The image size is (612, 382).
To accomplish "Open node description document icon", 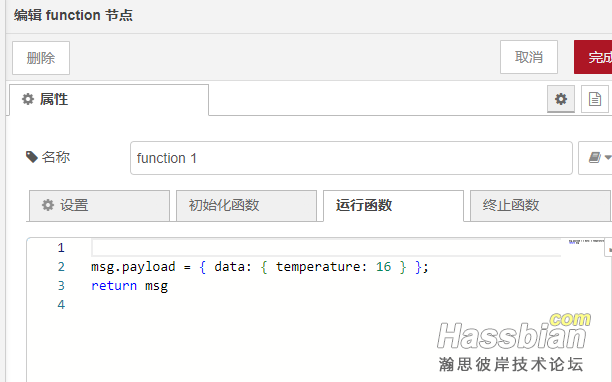I will point(595,99).
